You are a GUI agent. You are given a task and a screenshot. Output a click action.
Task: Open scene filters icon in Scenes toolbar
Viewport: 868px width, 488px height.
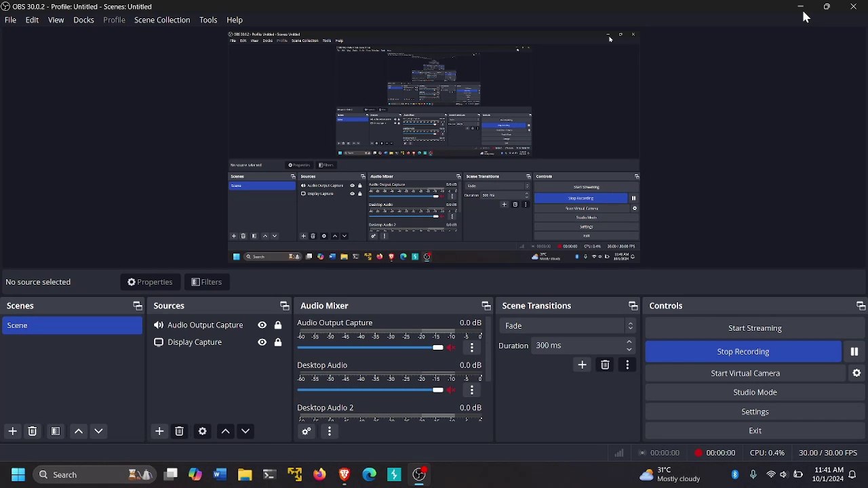coord(56,432)
